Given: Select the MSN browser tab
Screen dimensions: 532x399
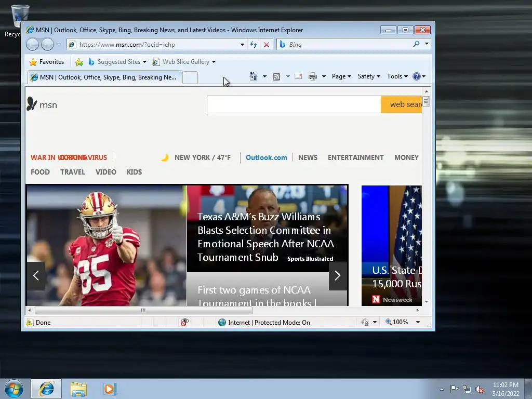Looking at the screenshot, I should tap(105, 77).
